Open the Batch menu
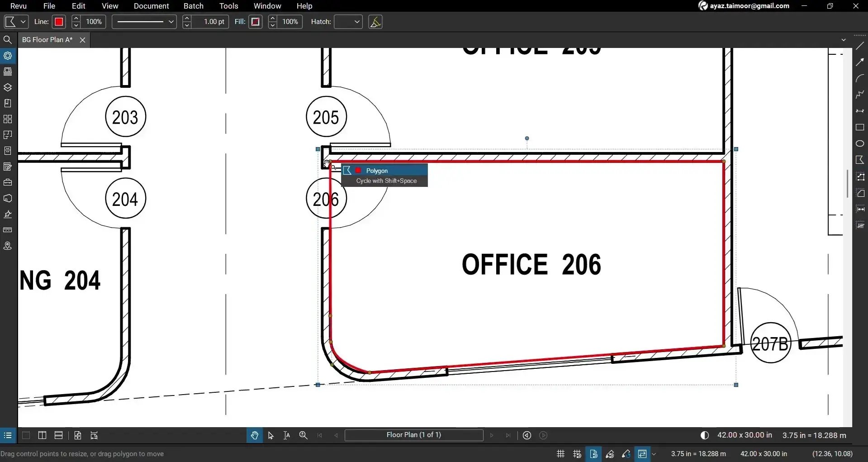Image resolution: width=868 pixels, height=462 pixels. coord(193,6)
